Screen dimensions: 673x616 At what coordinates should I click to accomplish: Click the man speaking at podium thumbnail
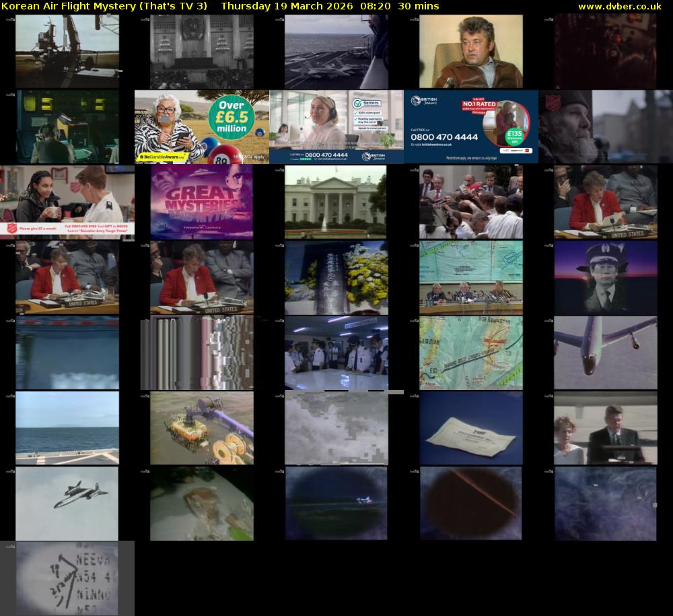[605, 428]
